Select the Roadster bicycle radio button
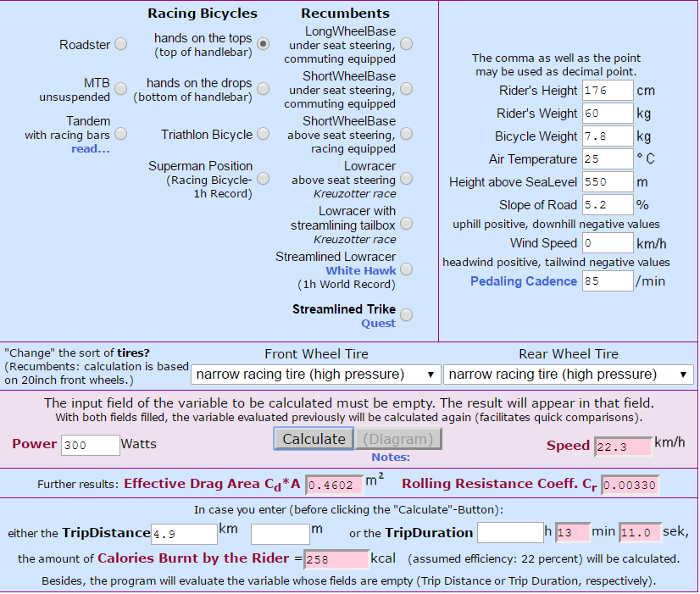The image size is (700, 594). pyautogui.click(x=121, y=44)
